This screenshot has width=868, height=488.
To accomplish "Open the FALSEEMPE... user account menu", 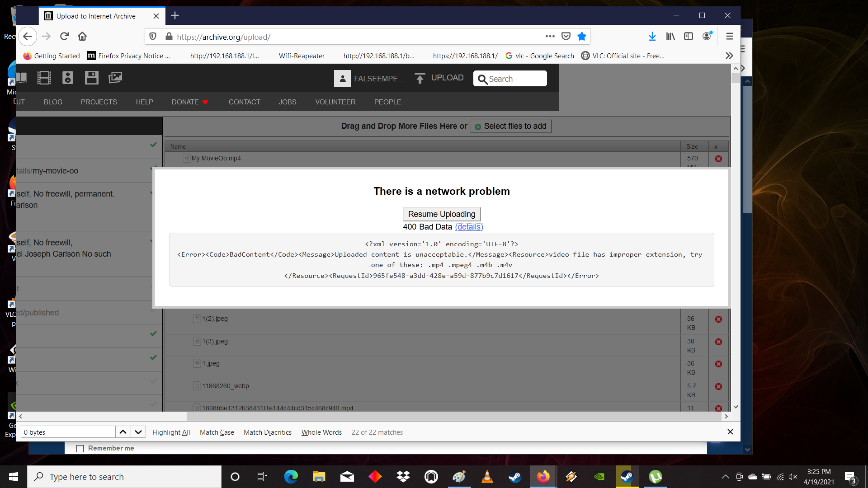I will tap(369, 79).
